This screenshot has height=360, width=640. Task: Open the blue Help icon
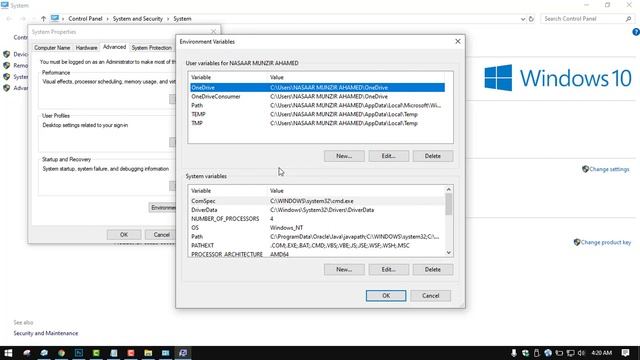coord(636,32)
